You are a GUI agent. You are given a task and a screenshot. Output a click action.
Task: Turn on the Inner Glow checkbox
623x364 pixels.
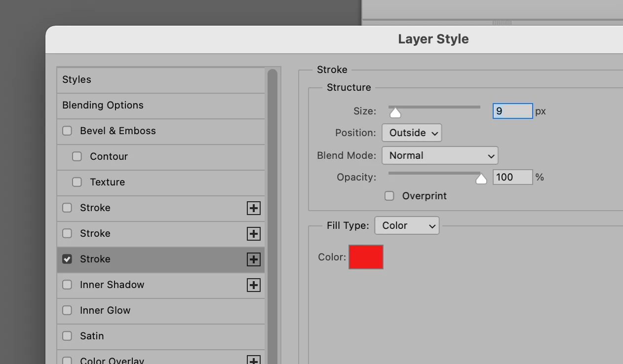(x=67, y=310)
